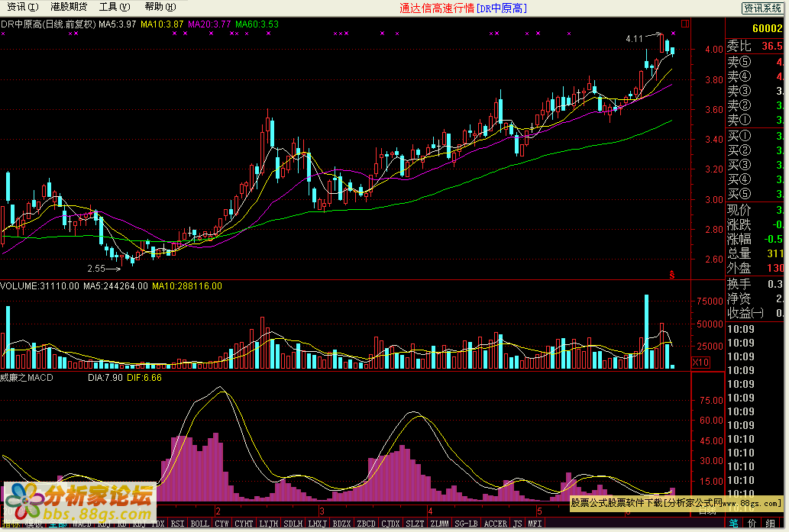Switch to the 笔 tab at bottom right

tap(734, 524)
